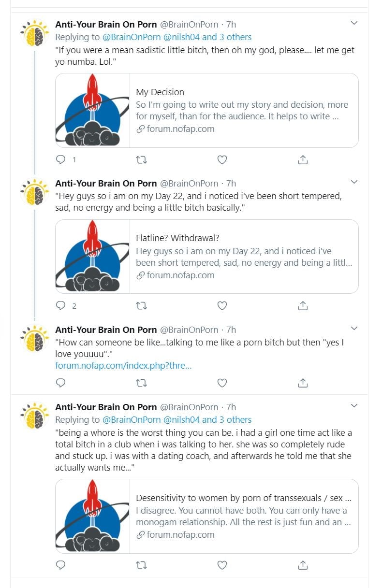382x588 pixels.
Task: Like the 'Day 22' tweet
Action: (222, 306)
